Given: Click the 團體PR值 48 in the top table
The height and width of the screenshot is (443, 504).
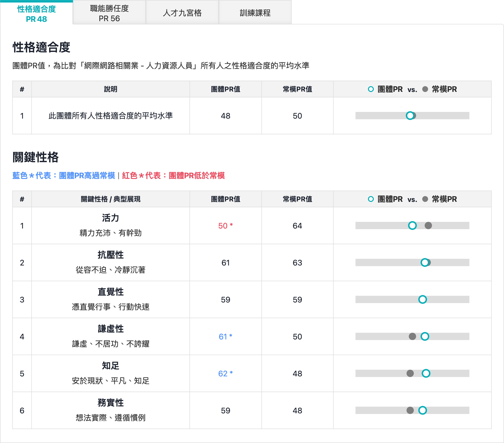Looking at the screenshot, I should 225,116.
